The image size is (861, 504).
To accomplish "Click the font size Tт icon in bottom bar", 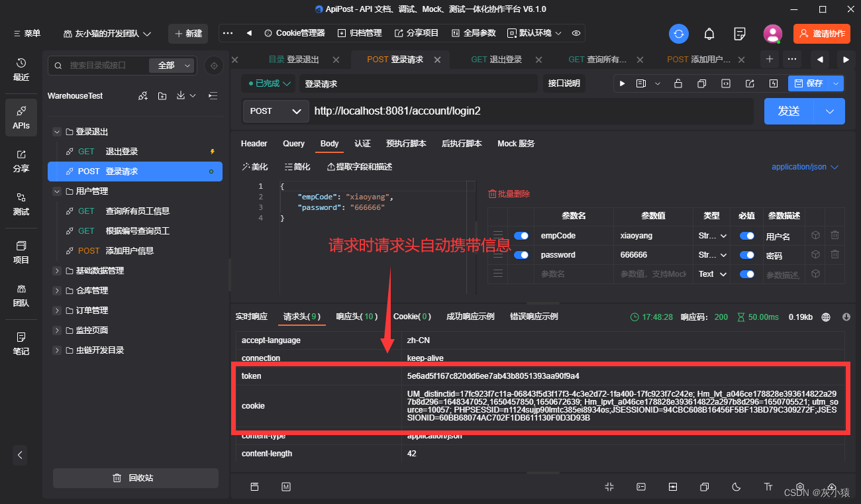I will 768,487.
